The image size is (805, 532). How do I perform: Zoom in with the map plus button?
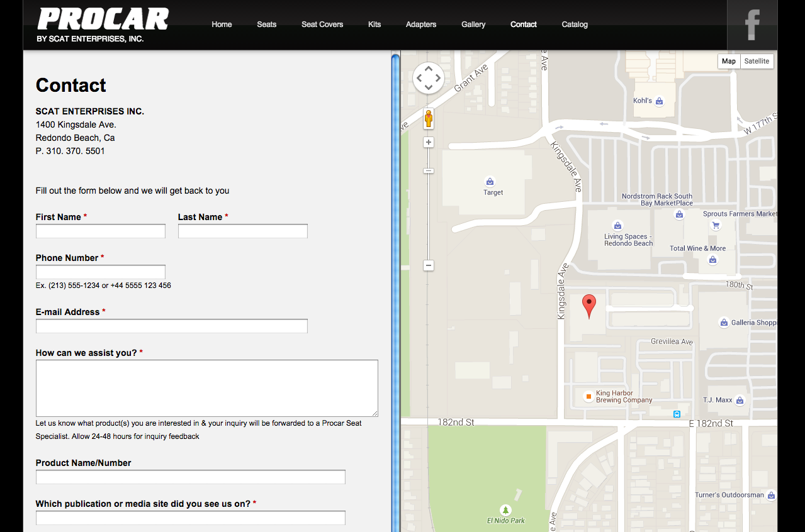(429, 143)
